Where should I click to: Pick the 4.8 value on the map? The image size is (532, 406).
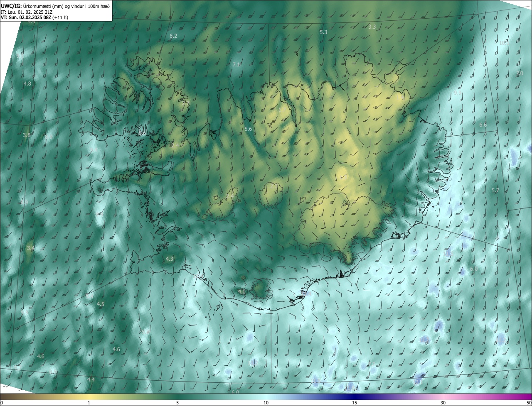27,83
